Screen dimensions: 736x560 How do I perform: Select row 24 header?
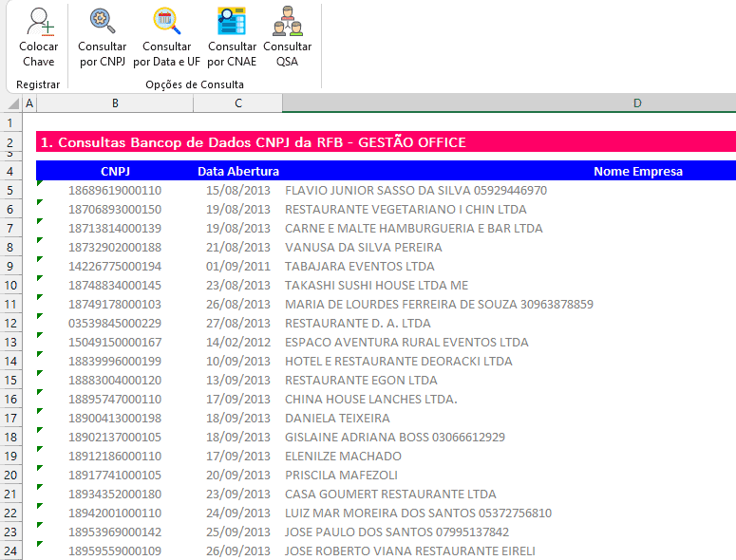click(10, 551)
